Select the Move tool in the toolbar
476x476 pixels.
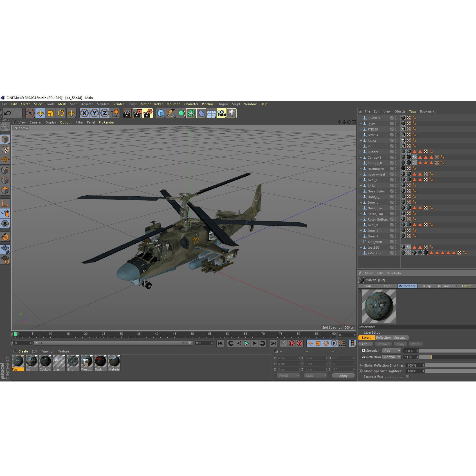coord(40,113)
